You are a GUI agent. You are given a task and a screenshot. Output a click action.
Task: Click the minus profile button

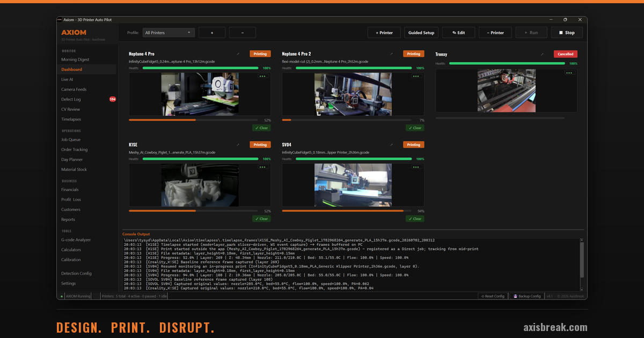(243, 33)
